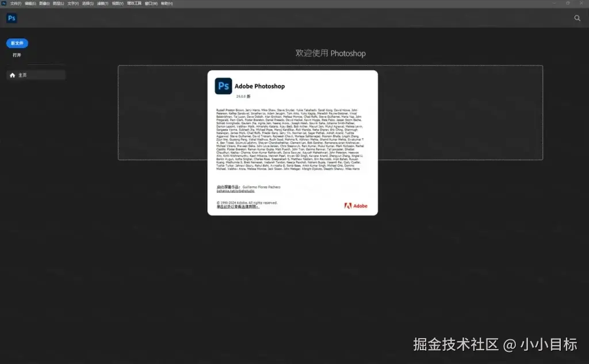The image size is (589, 364).
Task: Open the 图层(L) menu
Action: pos(58,3)
